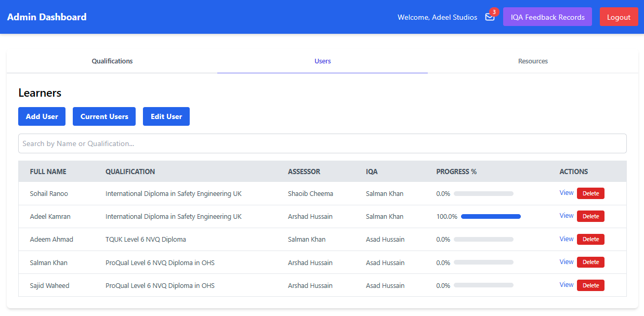
Task: View Adeel Kamran's learner record
Action: [566, 216]
